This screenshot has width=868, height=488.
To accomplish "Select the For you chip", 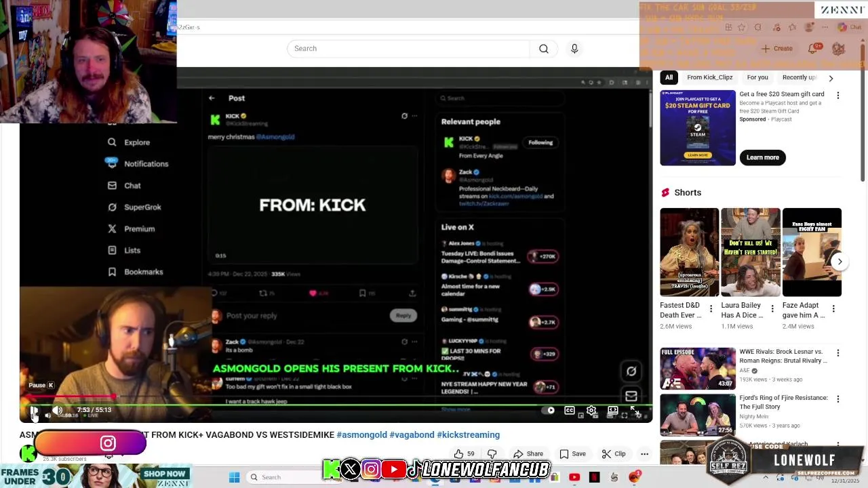I will click(x=757, y=77).
